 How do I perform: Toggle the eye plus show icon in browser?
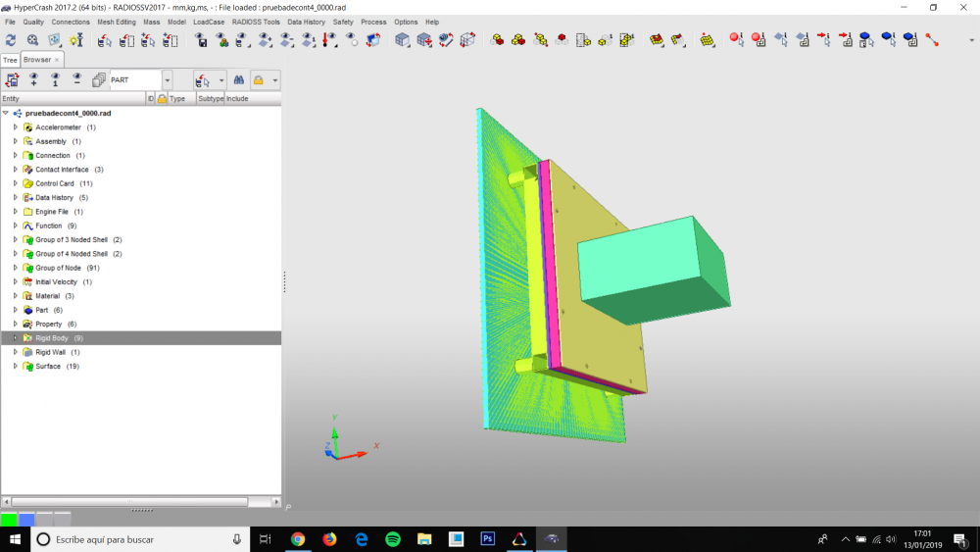click(33, 80)
